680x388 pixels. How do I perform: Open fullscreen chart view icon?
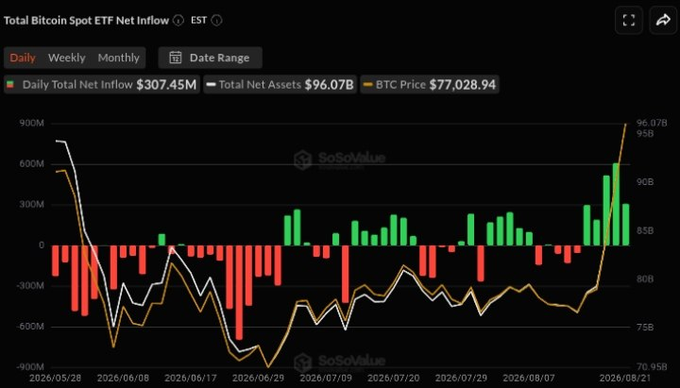pyautogui.click(x=629, y=20)
